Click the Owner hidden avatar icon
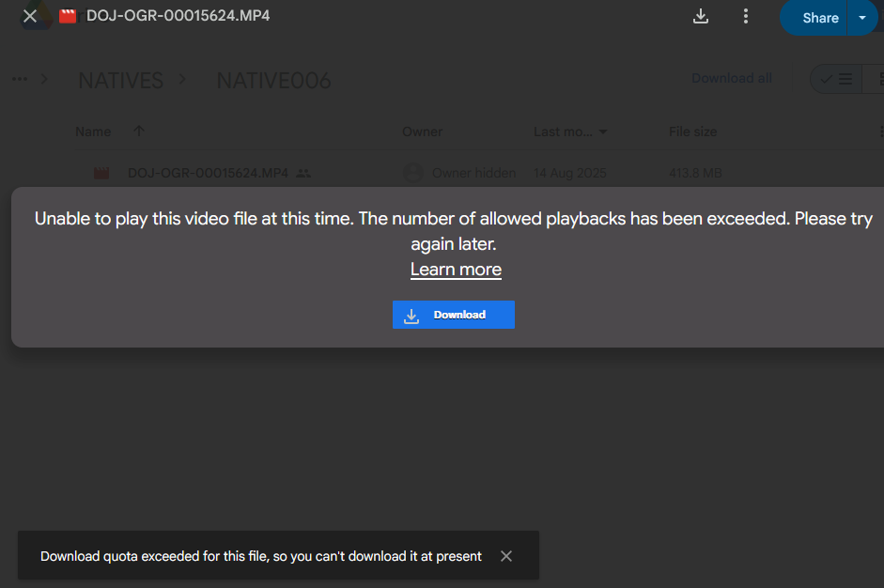The width and height of the screenshot is (884, 588). pyautogui.click(x=413, y=173)
